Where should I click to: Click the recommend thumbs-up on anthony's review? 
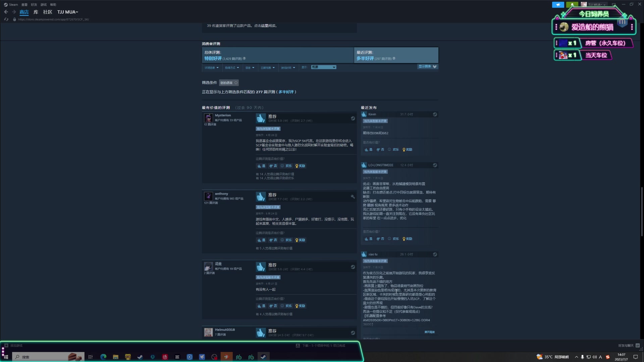pos(261,197)
